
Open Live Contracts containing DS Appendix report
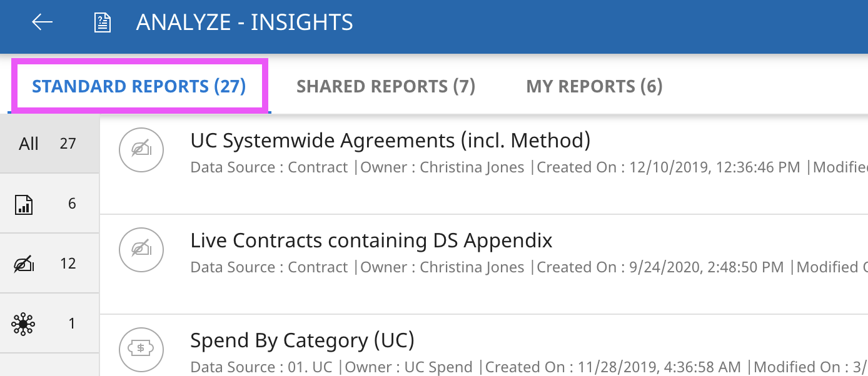371,240
